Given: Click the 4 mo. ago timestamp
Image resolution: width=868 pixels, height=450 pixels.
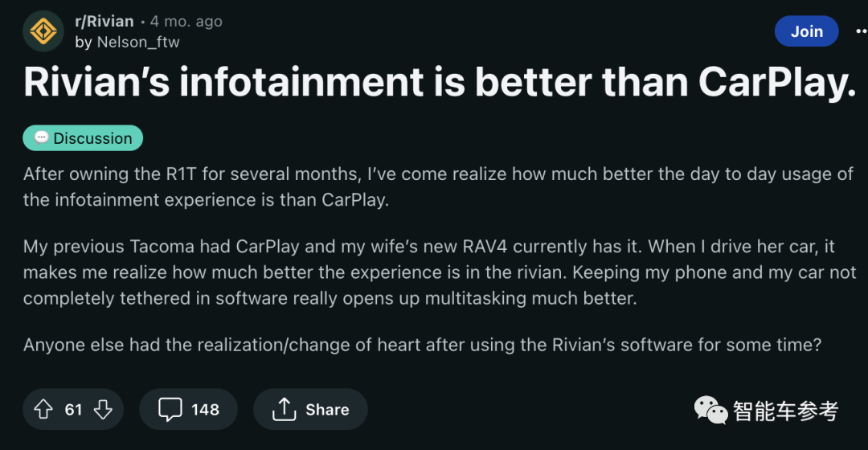Looking at the screenshot, I should (186, 22).
